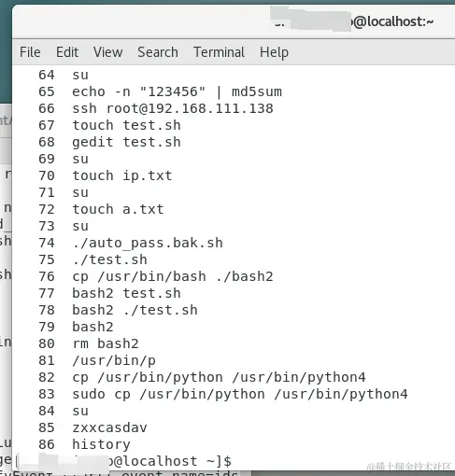The width and height of the screenshot is (455, 476).
Task: Open the Search menu
Action: [158, 52]
